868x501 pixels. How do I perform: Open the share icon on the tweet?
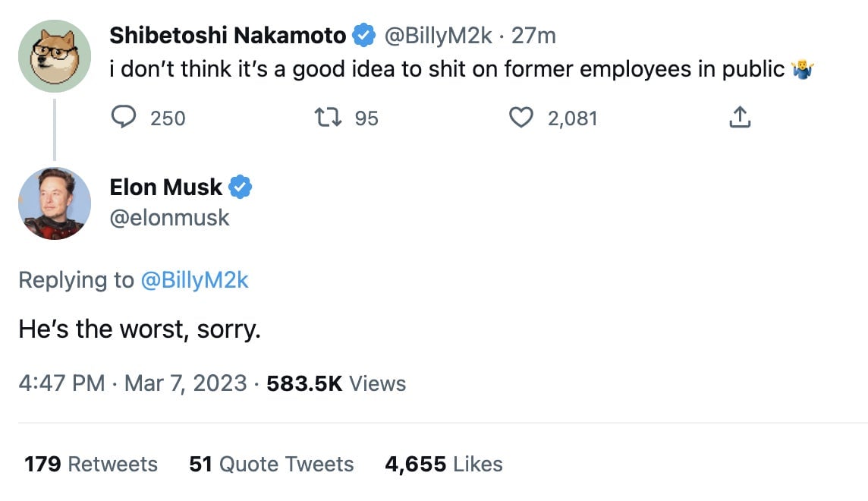pyautogui.click(x=739, y=118)
